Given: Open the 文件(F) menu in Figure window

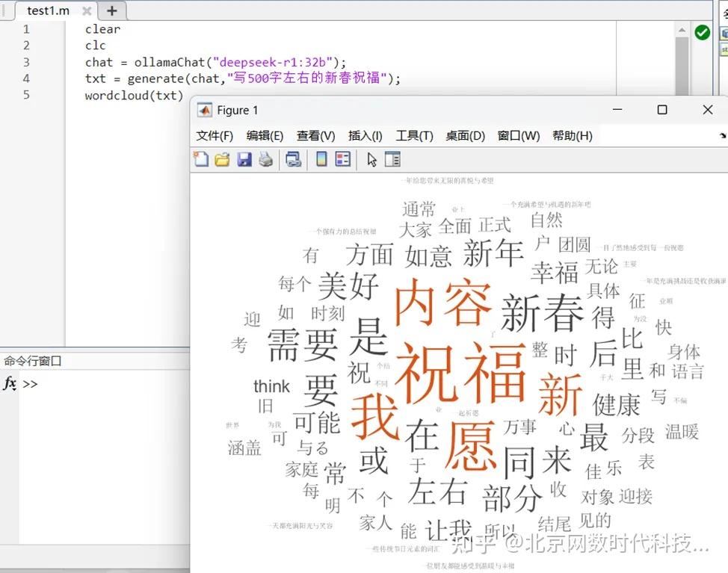Looking at the screenshot, I should click(215, 135).
